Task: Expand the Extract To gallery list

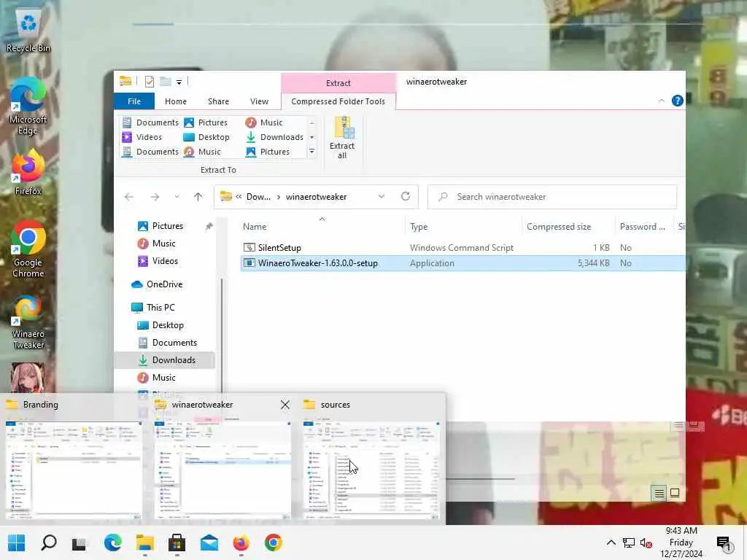Action: (311, 152)
